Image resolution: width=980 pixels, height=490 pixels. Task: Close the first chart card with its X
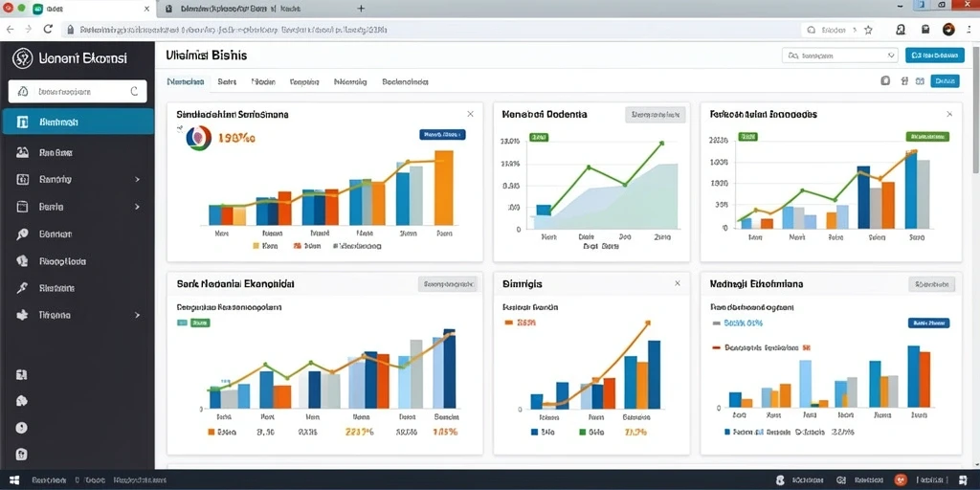tap(470, 114)
